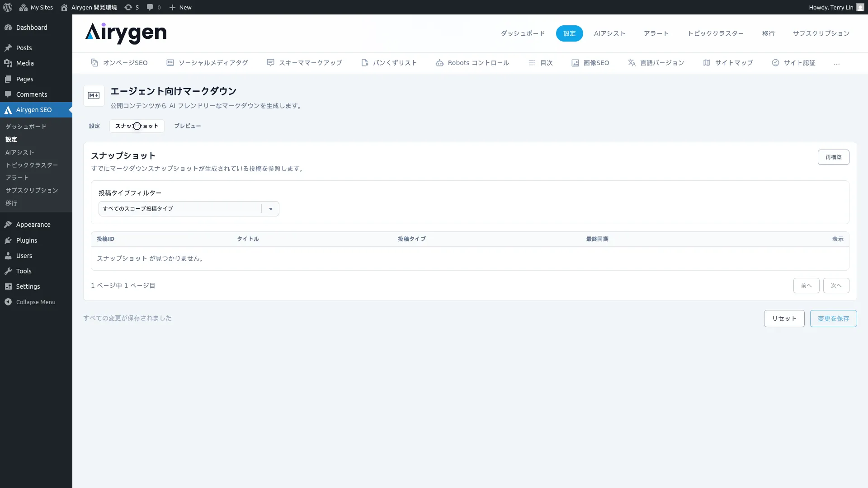Open 移行 in the sidebar submenu
868x488 pixels.
coord(11,203)
